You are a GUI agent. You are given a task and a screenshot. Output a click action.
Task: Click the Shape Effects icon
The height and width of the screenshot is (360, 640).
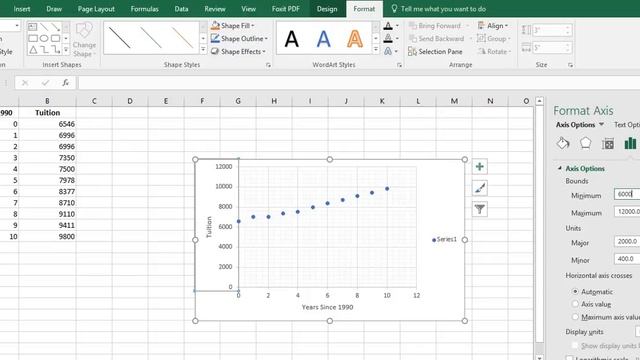(215, 51)
